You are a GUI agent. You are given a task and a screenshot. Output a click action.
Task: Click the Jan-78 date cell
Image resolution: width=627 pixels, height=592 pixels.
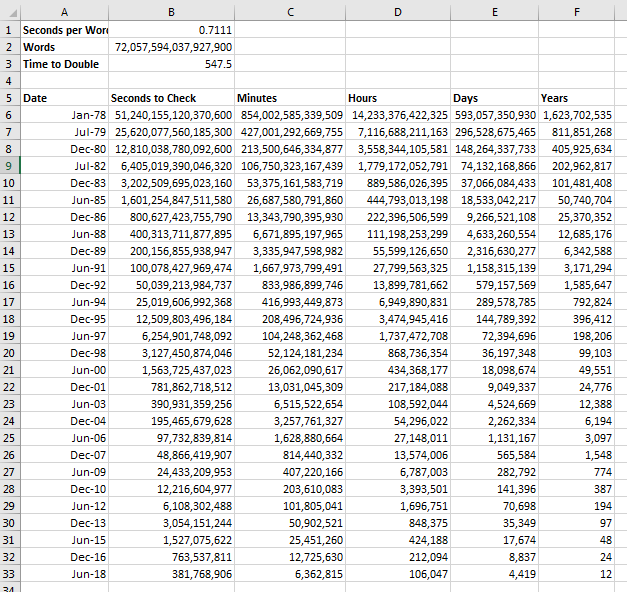click(64, 115)
